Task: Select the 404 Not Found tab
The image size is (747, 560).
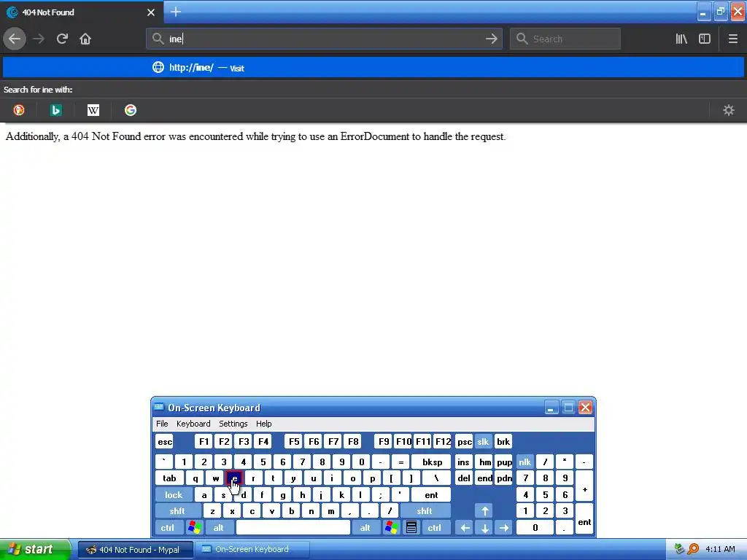Action: [81, 12]
